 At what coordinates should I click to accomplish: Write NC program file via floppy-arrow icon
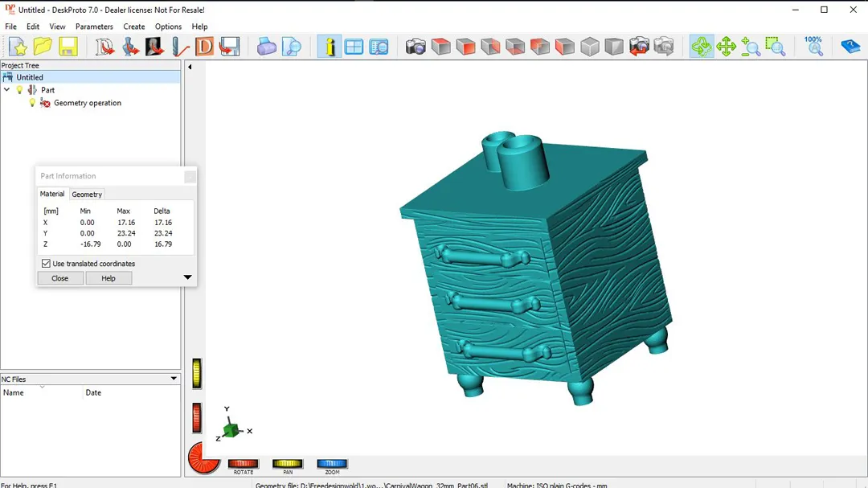tap(229, 47)
